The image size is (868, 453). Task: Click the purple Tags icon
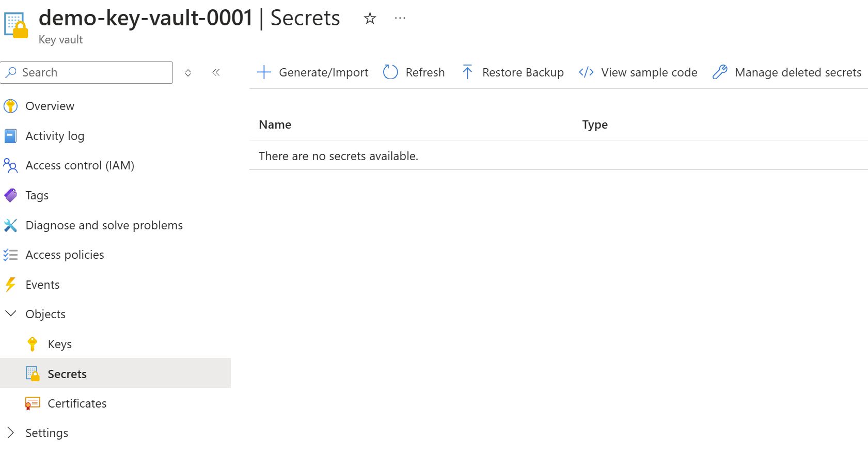tap(10, 195)
